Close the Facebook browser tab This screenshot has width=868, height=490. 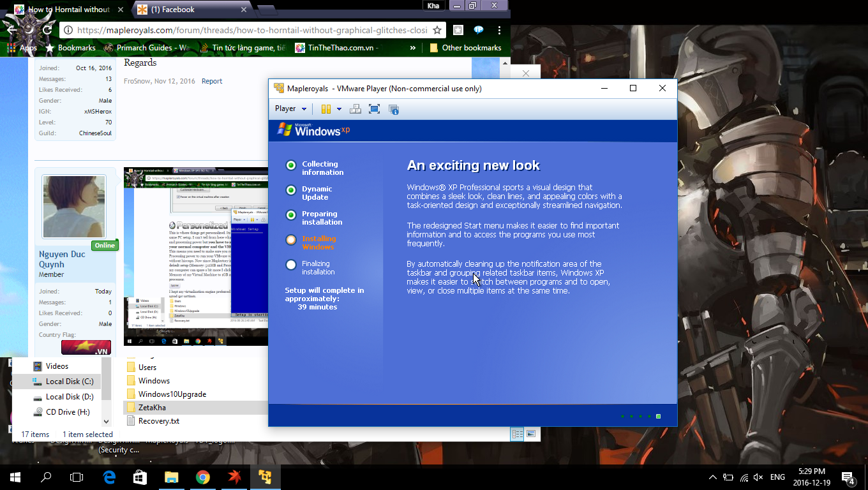[x=244, y=10]
